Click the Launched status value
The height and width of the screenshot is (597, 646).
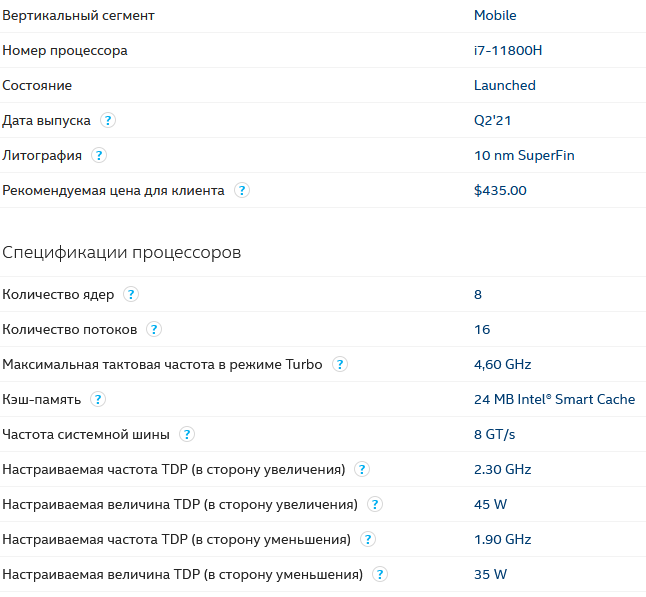[x=504, y=86]
